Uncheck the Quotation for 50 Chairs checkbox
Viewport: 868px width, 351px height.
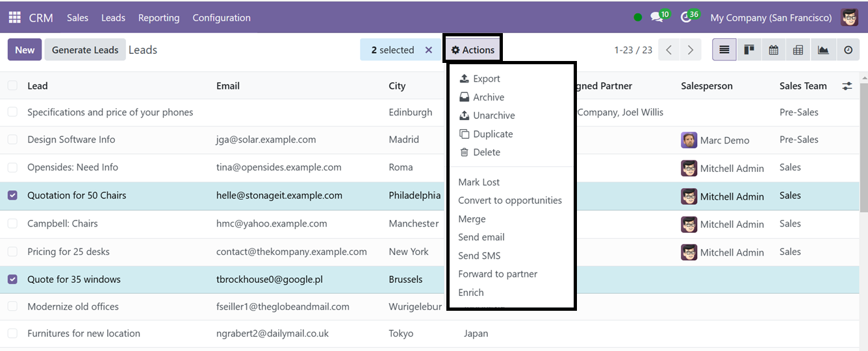tap(12, 195)
